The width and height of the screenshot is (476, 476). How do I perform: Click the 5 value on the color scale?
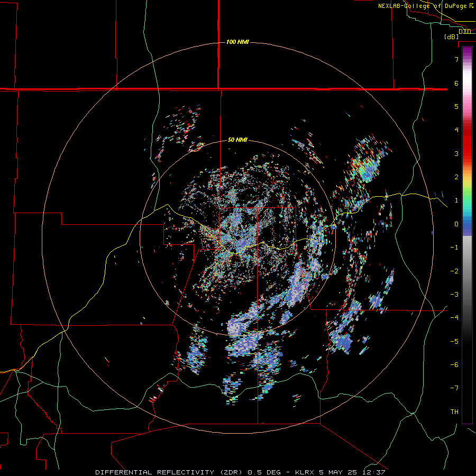(456, 106)
